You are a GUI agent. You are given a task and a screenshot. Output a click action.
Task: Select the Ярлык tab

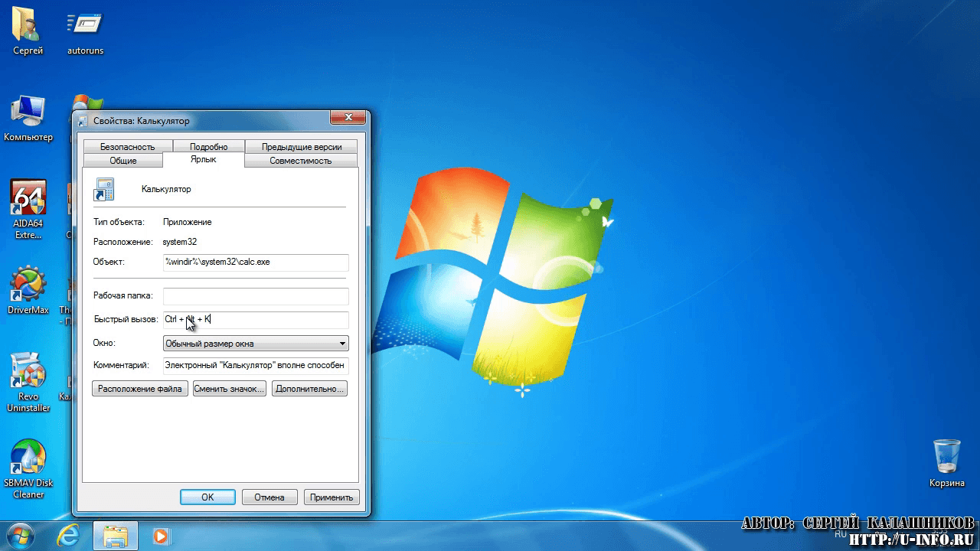[204, 159]
